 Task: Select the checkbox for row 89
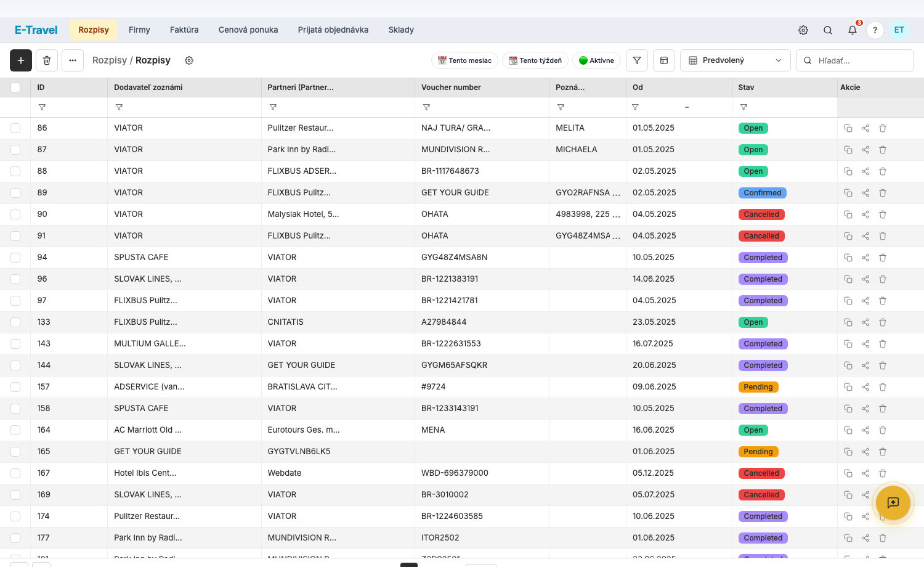tap(15, 193)
